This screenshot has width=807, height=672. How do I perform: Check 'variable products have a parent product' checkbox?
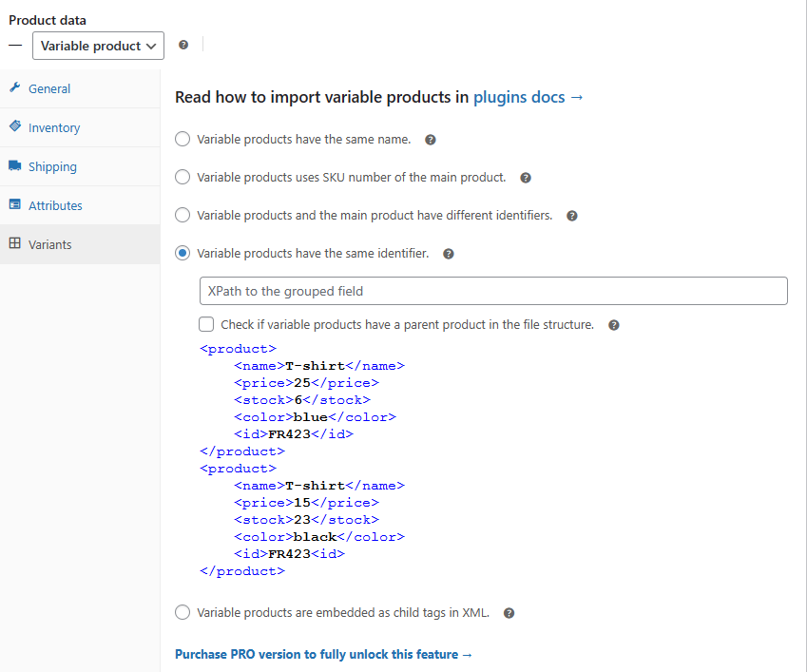(x=206, y=324)
